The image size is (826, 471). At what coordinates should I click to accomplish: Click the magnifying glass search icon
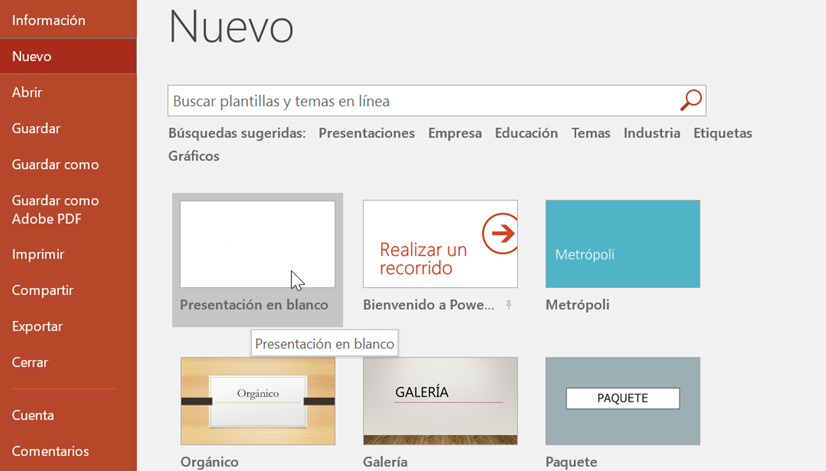tap(691, 100)
